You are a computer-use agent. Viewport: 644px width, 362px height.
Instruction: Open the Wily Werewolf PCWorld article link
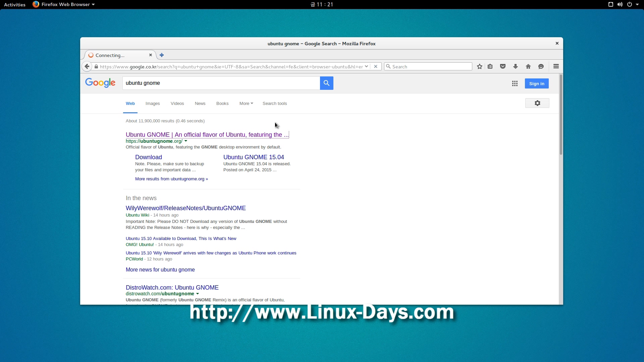tap(211, 253)
